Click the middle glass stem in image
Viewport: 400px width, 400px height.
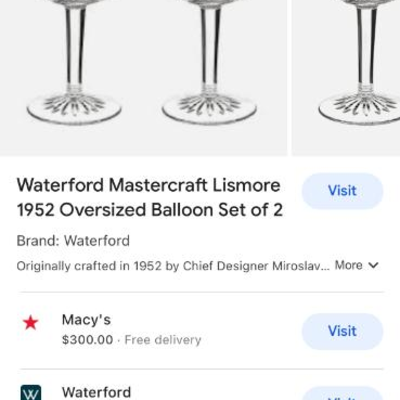(209, 47)
